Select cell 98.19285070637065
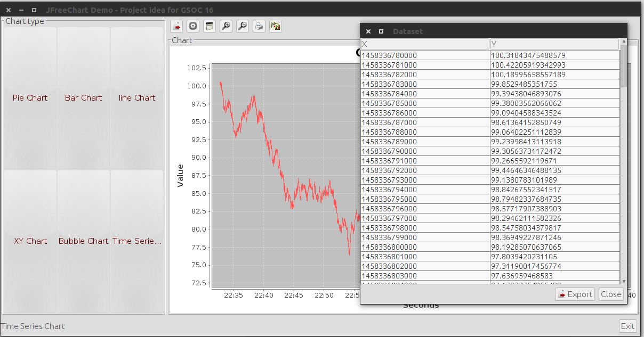This screenshot has height=337, width=644. pos(555,247)
